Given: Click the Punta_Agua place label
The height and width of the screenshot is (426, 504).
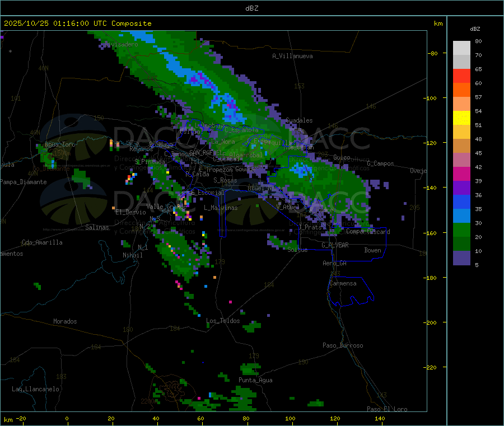Looking at the screenshot, I should [x=255, y=380].
